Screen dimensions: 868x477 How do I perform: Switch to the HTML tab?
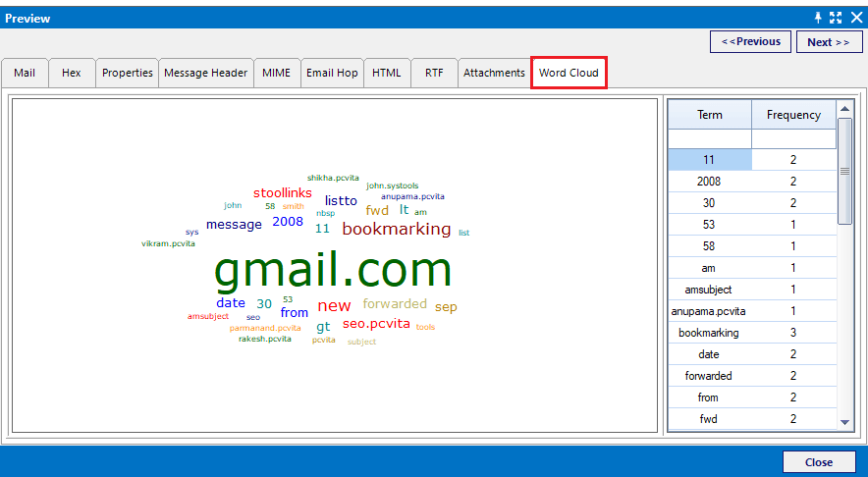pyautogui.click(x=387, y=73)
